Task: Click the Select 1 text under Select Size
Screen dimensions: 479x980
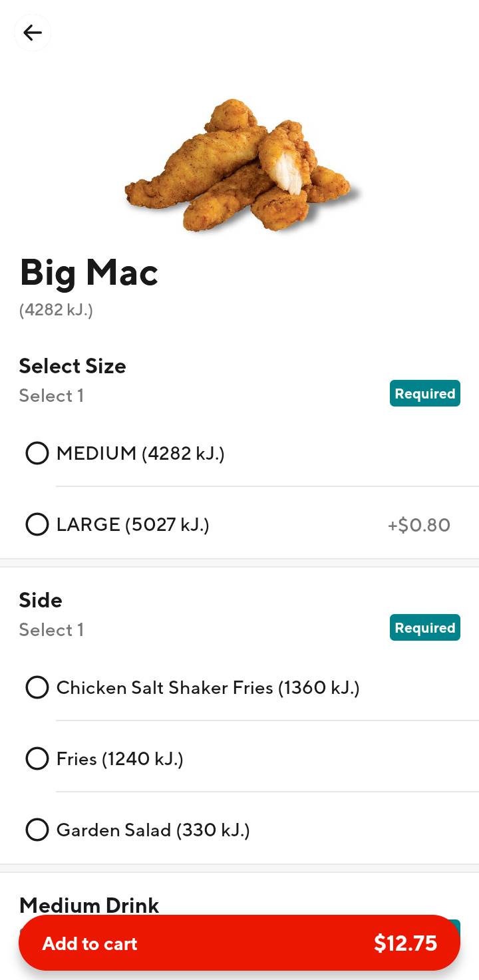Action: pyautogui.click(x=51, y=395)
